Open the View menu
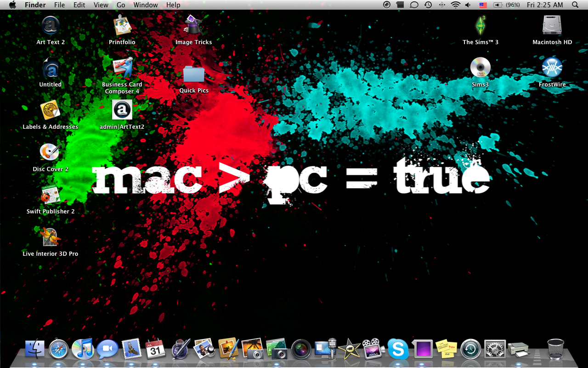 click(101, 5)
